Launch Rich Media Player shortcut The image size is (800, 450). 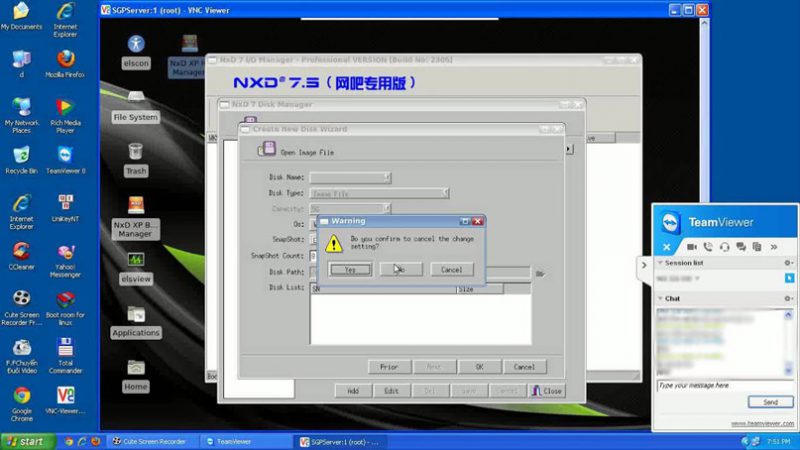pyautogui.click(x=65, y=116)
